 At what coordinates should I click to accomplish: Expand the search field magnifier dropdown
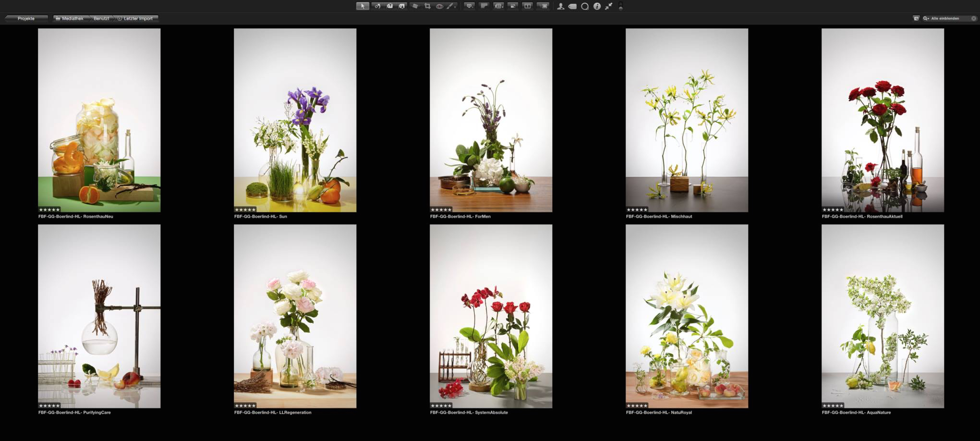pos(926,18)
